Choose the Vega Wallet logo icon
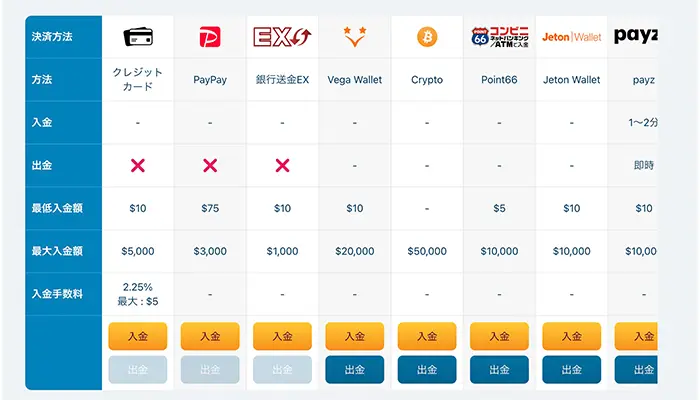Viewport: 700px width, 400px height. point(354,37)
